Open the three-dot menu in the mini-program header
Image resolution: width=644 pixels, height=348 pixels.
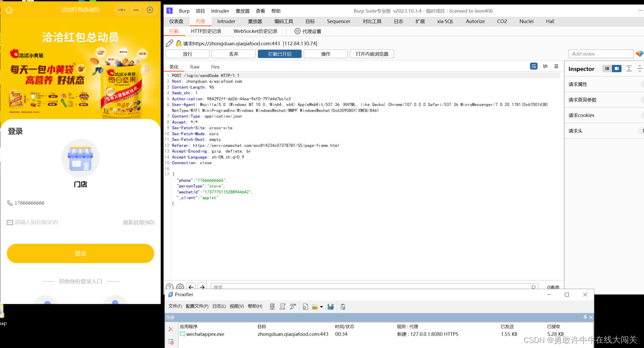tap(122, 10)
